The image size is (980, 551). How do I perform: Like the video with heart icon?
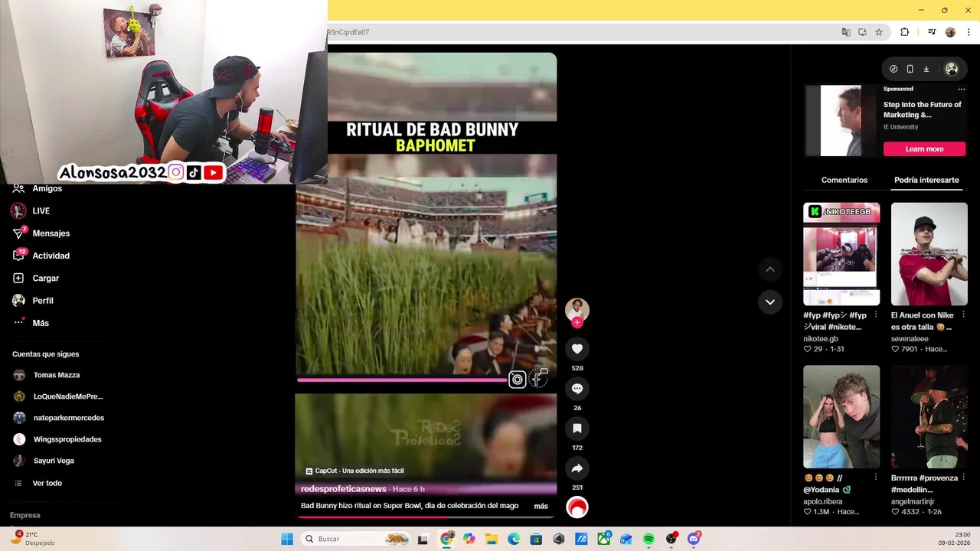coord(577,349)
